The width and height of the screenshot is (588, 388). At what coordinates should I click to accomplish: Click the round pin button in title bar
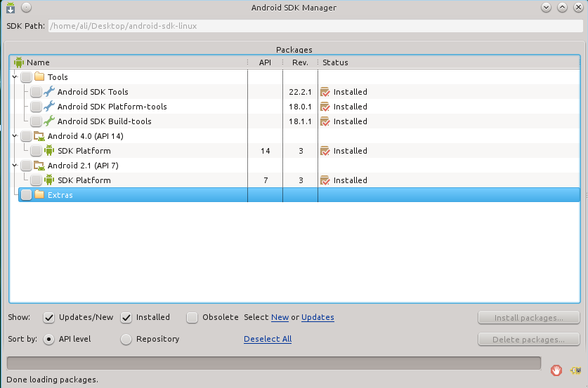pyautogui.click(x=26, y=7)
